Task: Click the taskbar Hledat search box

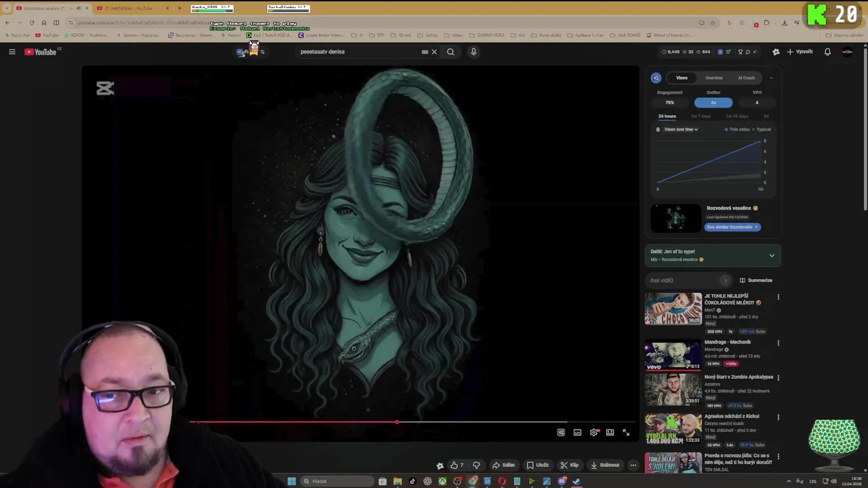Action: coord(337,481)
